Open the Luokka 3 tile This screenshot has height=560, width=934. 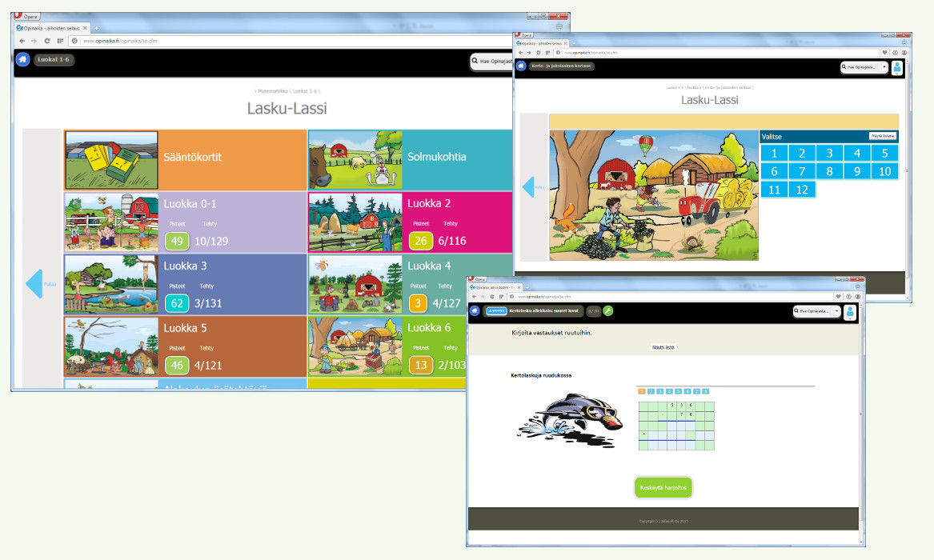point(185,285)
